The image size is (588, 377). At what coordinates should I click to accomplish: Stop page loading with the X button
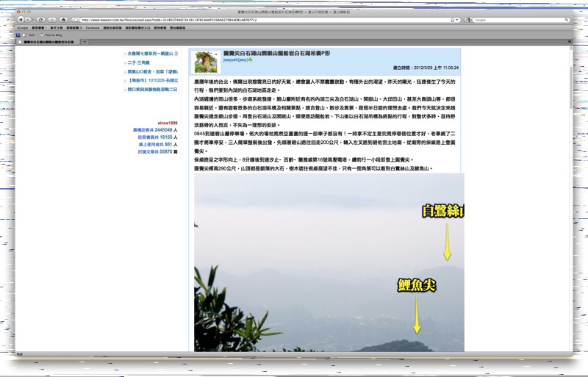coord(51,20)
